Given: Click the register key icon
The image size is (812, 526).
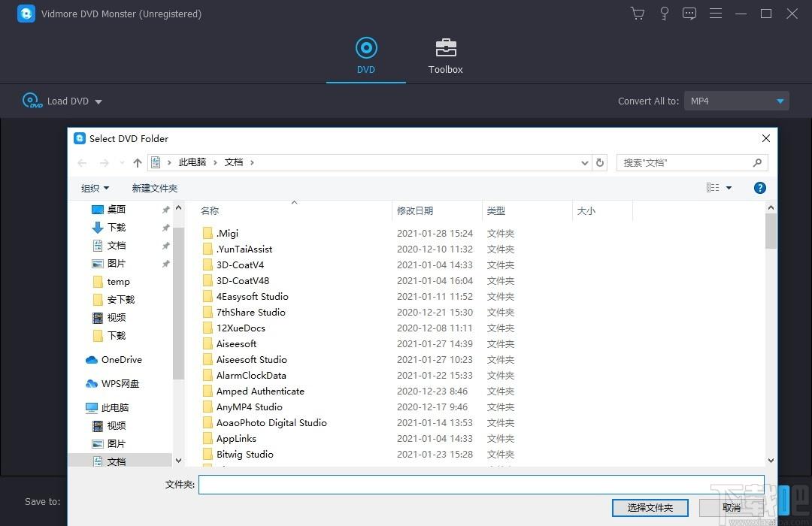Looking at the screenshot, I should pos(664,14).
